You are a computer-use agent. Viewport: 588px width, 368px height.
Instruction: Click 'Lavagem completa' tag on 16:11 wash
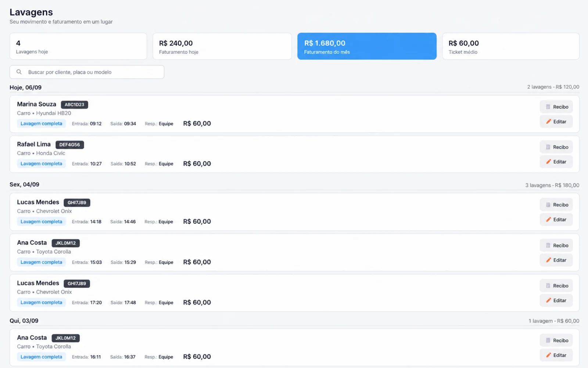click(x=41, y=357)
